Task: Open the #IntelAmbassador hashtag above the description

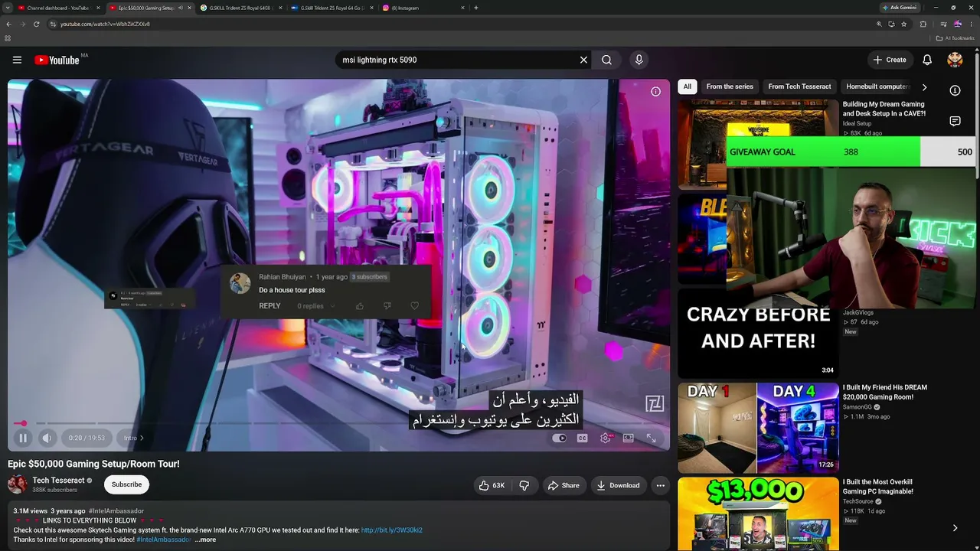Action: 116,511
